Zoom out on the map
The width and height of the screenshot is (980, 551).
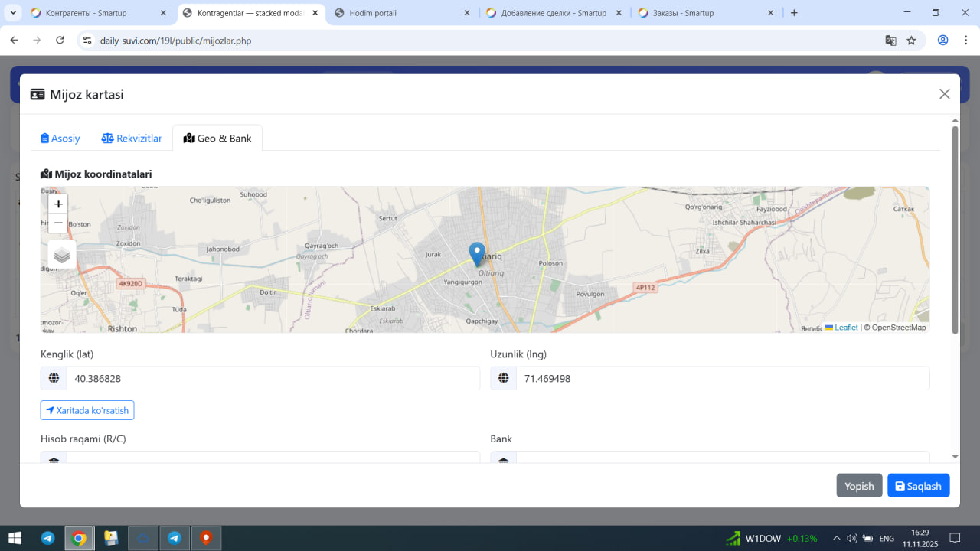coord(58,223)
